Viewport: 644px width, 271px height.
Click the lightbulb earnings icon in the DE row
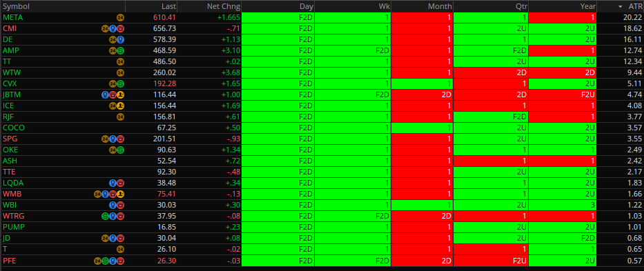pos(120,40)
